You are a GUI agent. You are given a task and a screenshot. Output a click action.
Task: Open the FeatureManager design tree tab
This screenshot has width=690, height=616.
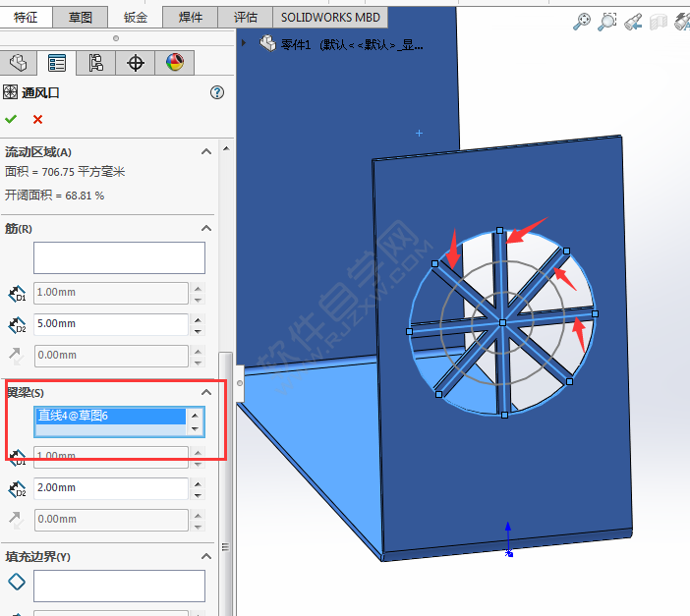coord(18,63)
